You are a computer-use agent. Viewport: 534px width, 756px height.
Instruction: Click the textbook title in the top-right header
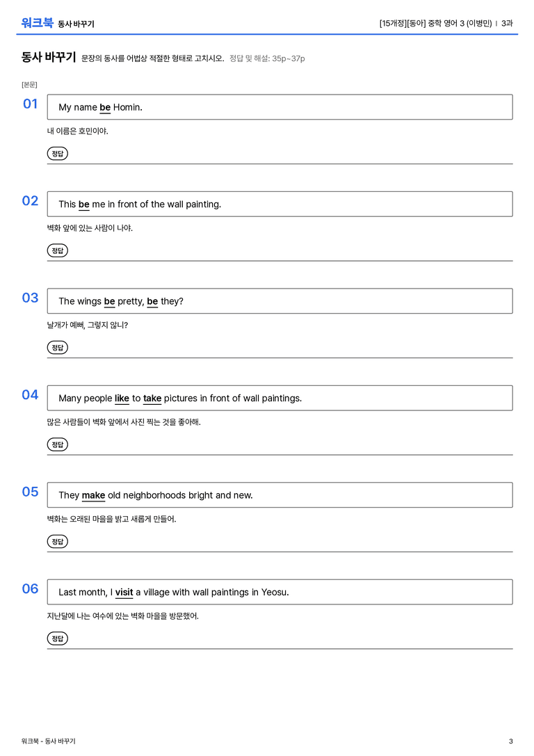coord(436,23)
